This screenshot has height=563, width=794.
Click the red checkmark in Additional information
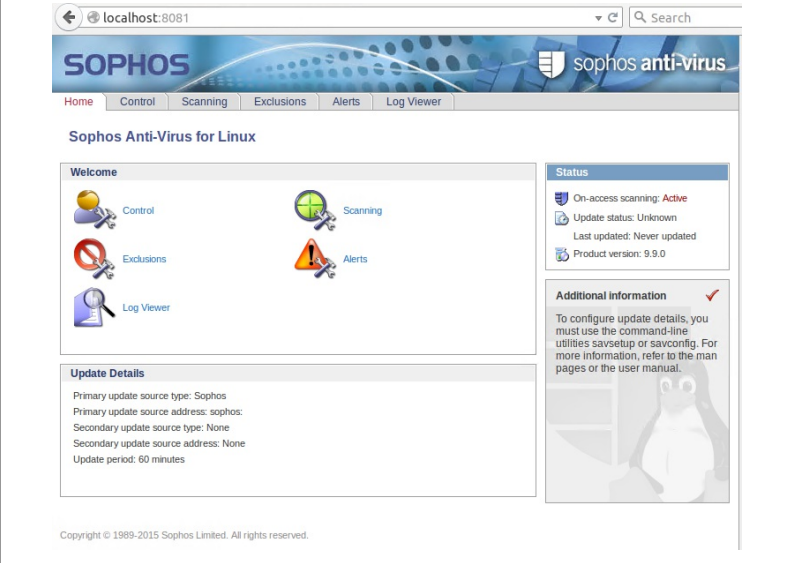712,295
